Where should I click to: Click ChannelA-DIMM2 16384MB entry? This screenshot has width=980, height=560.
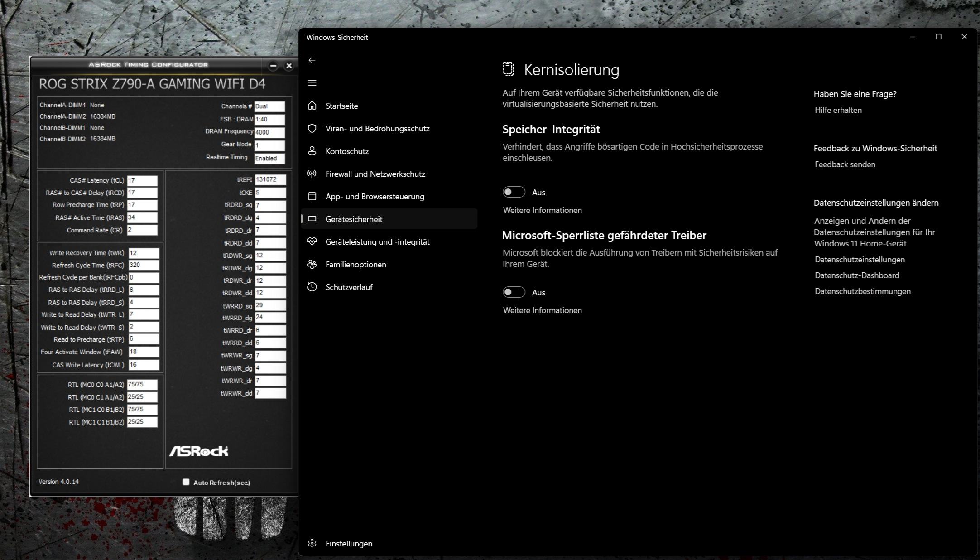click(77, 116)
